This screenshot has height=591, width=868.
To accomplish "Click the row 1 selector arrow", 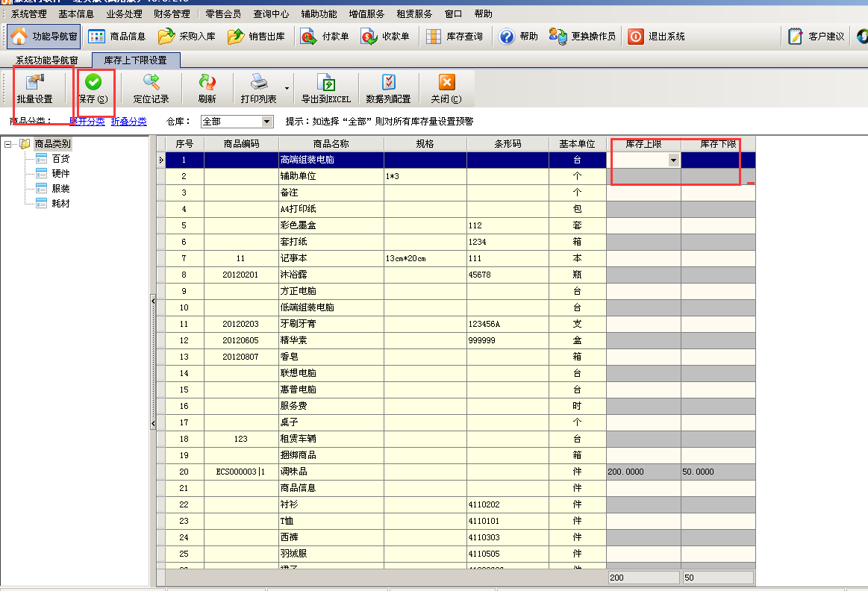I will tap(161, 160).
